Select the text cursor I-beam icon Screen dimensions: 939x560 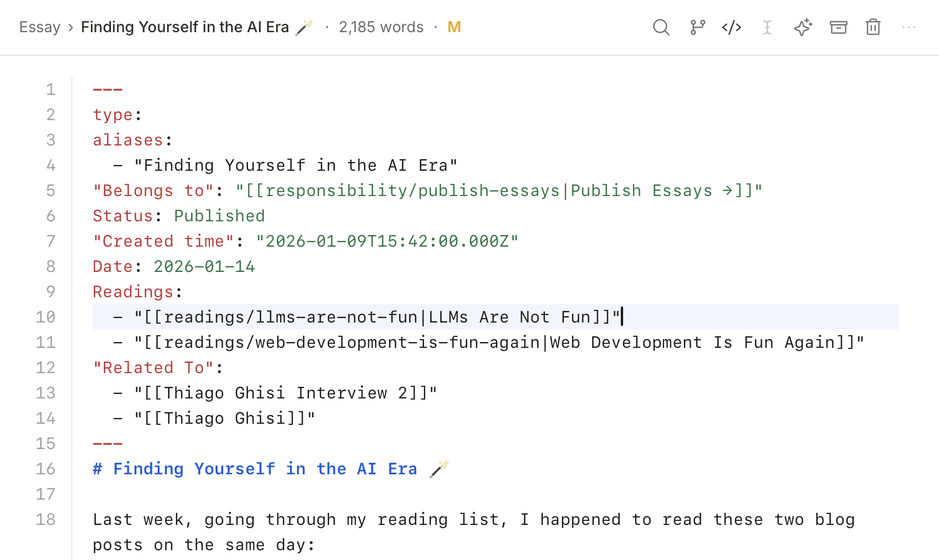click(x=767, y=27)
